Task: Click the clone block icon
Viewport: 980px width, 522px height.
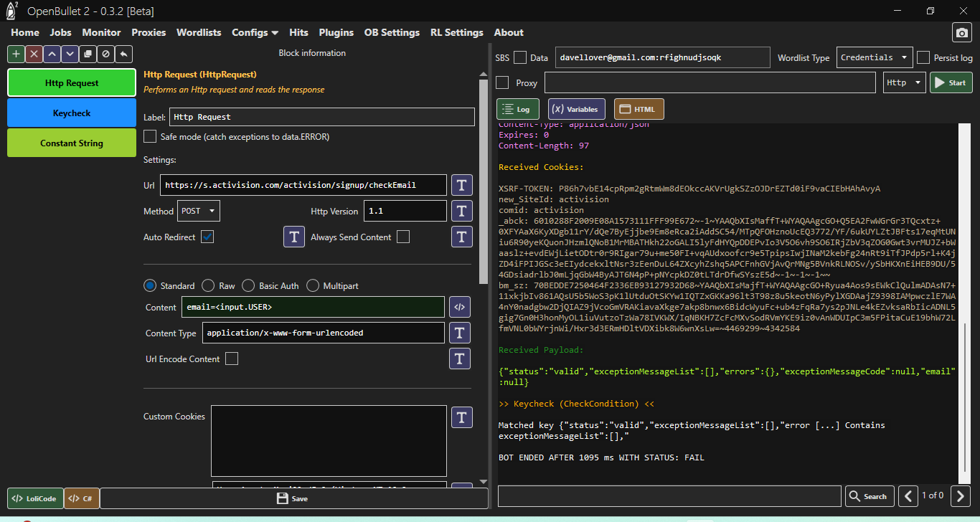Action: [88, 54]
